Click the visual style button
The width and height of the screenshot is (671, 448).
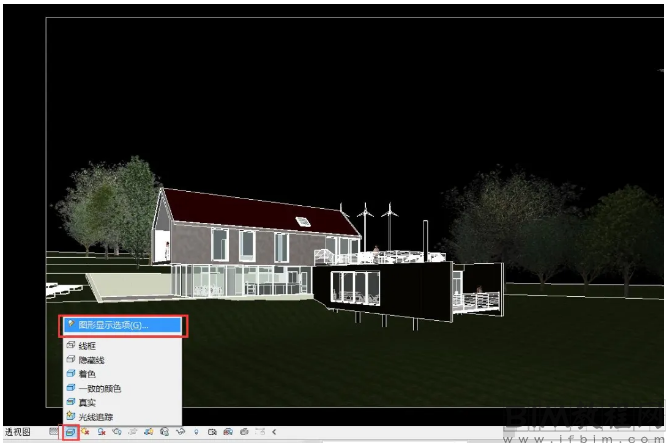point(70,432)
